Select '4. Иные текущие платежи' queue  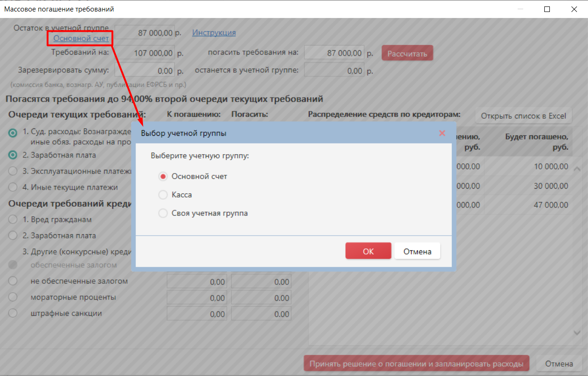coord(13,187)
